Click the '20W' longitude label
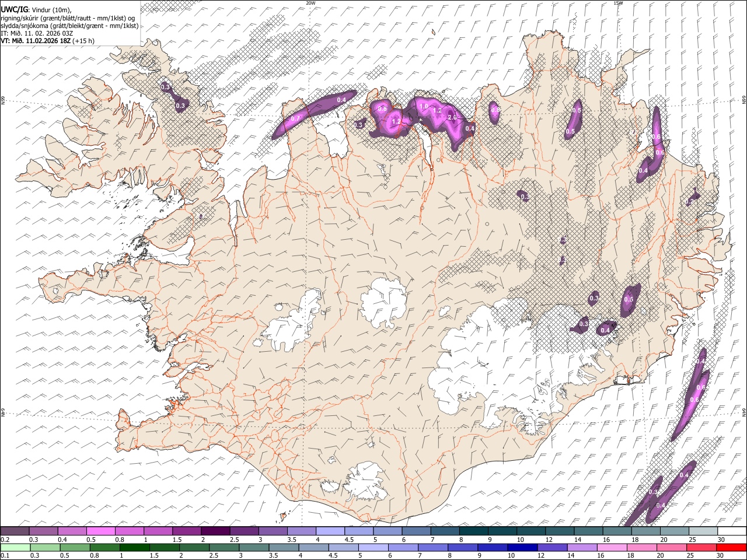Image resolution: width=747 pixels, height=560 pixels. pos(310,3)
